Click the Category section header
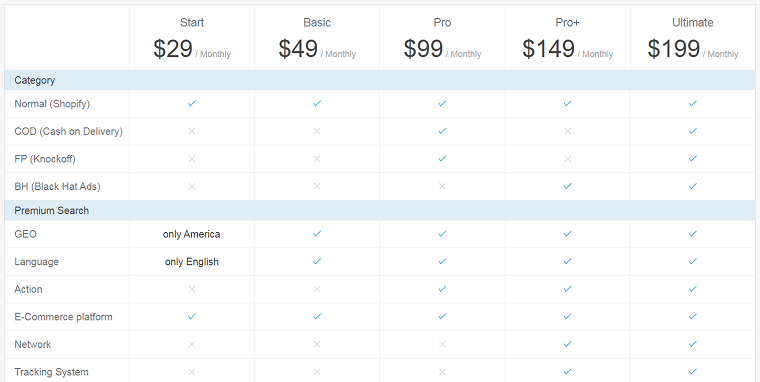This screenshot has height=382, width=760. [380, 80]
